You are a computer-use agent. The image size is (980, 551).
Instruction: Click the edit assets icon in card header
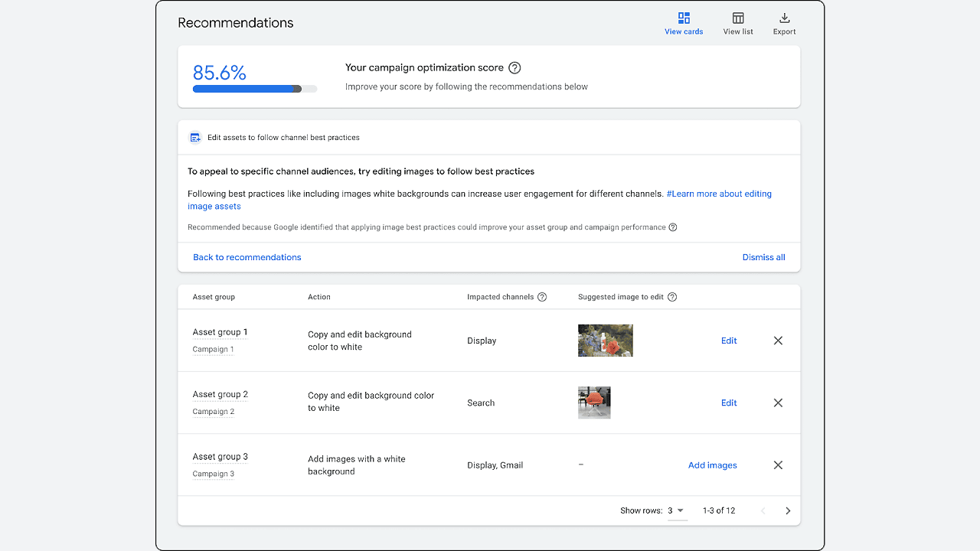click(x=195, y=138)
